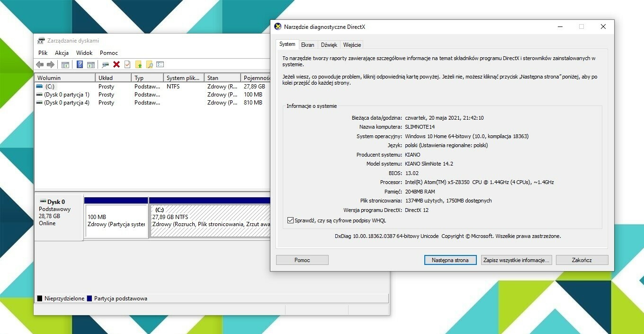Select the System tab in DirectX tool
Screen dimensions: 644x334
(287, 44)
